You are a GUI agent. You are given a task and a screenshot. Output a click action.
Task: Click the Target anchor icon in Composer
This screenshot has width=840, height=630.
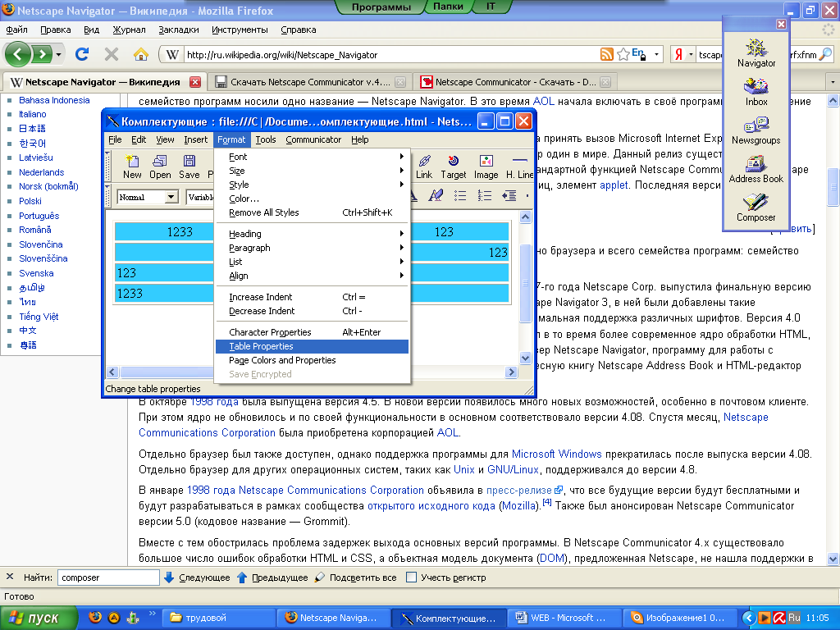click(453, 167)
